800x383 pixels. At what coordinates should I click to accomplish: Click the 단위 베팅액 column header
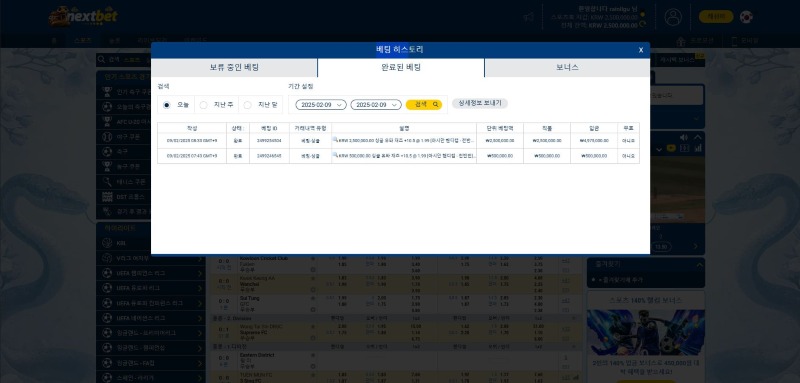[500, 128]
